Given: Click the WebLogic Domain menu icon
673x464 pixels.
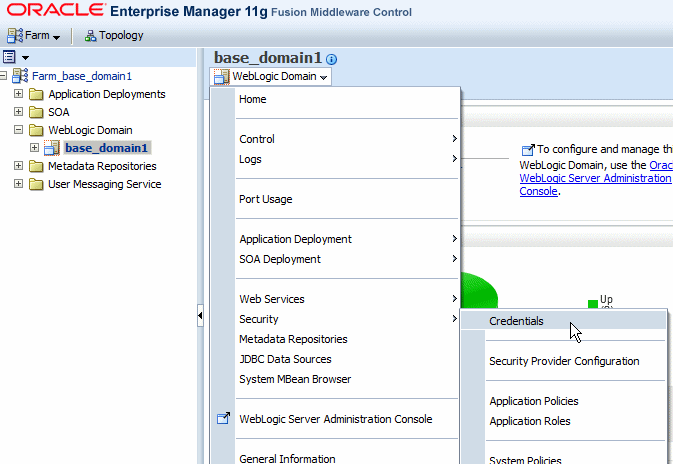Looking at the screenshot, I should coord(221,77).
